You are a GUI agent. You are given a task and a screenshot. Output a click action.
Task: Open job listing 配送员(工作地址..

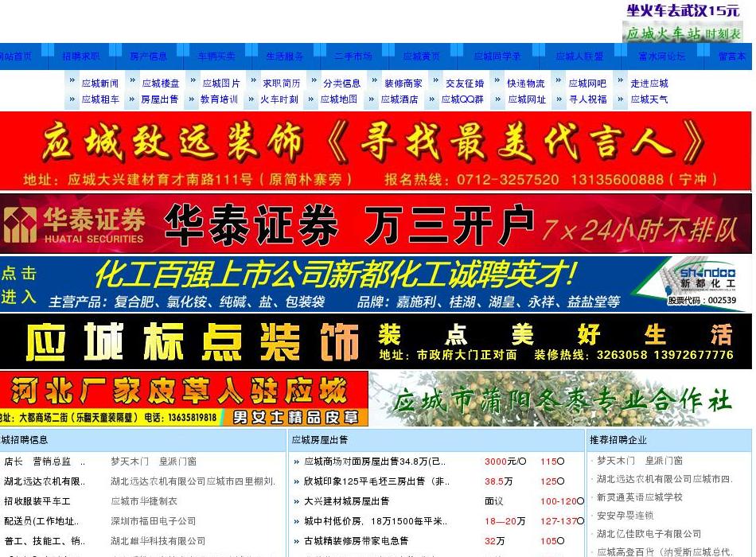41,521
